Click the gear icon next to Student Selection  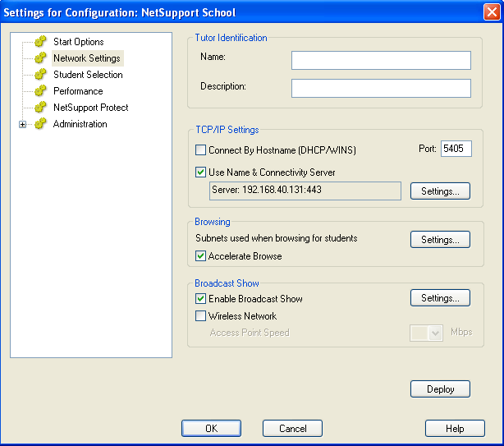point(40,74)
